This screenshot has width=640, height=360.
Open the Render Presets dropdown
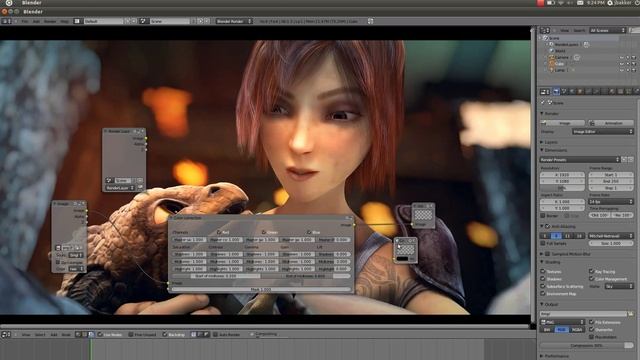tap(580, 160)
